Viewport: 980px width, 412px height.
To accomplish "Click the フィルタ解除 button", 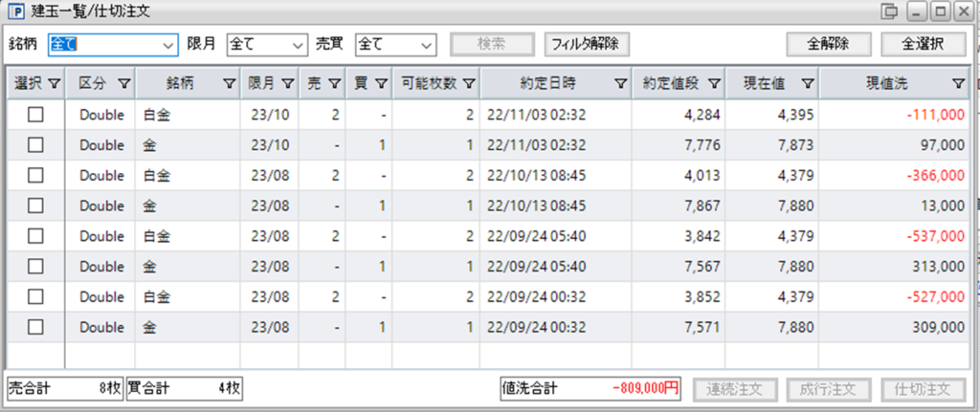I will [x=587, y=44].
